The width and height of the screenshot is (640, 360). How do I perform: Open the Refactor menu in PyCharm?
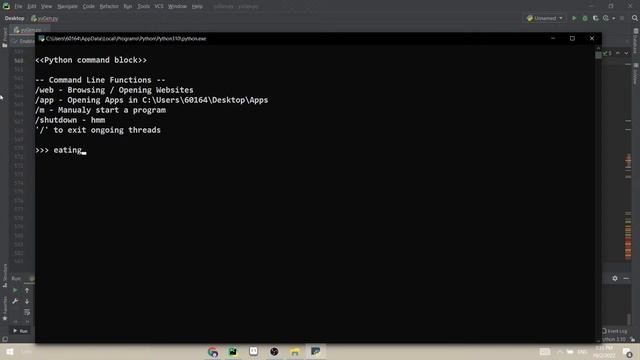(109, 6)
